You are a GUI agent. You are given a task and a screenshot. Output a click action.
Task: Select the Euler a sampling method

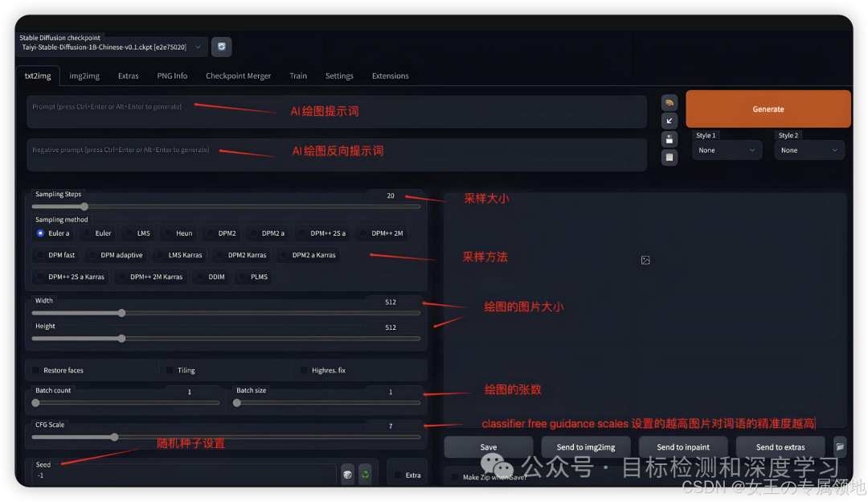tap(53, 233)
